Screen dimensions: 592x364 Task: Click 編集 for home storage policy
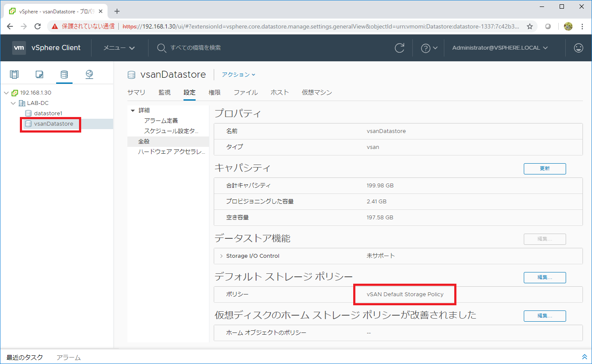(x=545, y=316)
